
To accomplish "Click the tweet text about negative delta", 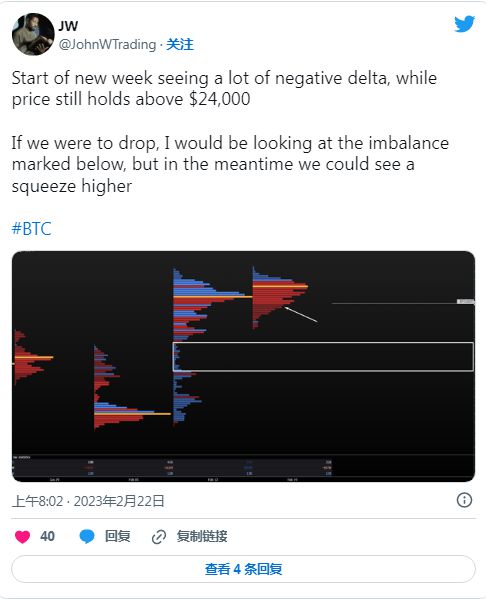I will [224, 89].
